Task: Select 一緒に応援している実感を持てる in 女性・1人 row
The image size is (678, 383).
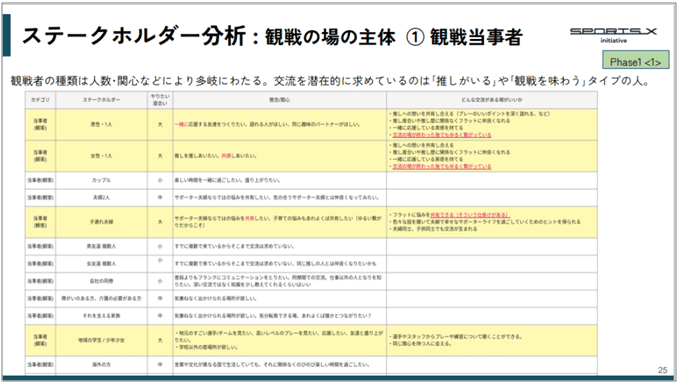Action: click(x=427, y=160)
